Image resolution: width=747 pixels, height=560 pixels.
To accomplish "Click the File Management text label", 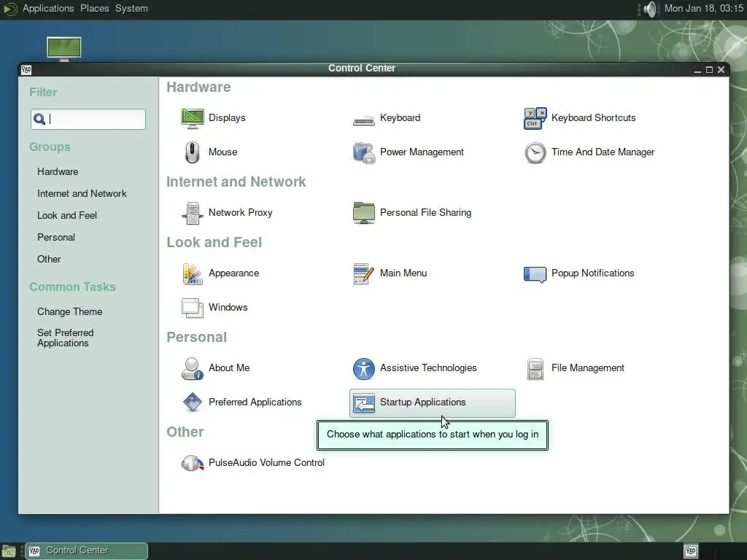I will [x=587, y=368].
